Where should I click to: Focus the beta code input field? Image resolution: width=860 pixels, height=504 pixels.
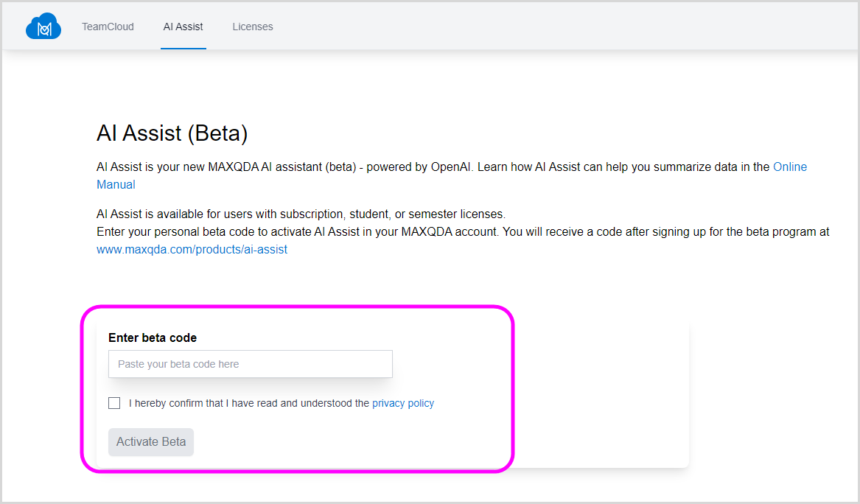[250, 364]
